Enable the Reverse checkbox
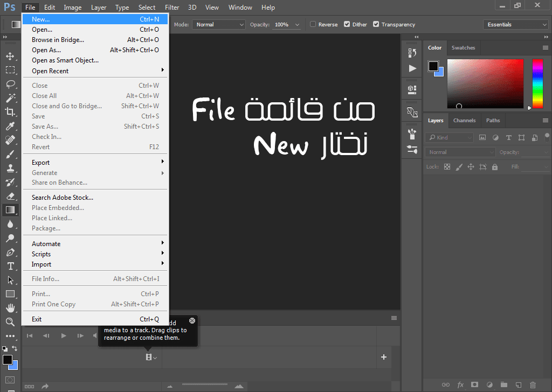Image resolution: width=552 pixels, height=392 pixels. (313, 24)
